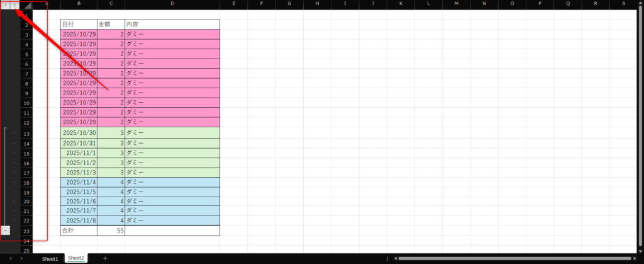Click the select-all corner triangle
Image resolution: width=644 pixels, height=264 pixels.
27,5
